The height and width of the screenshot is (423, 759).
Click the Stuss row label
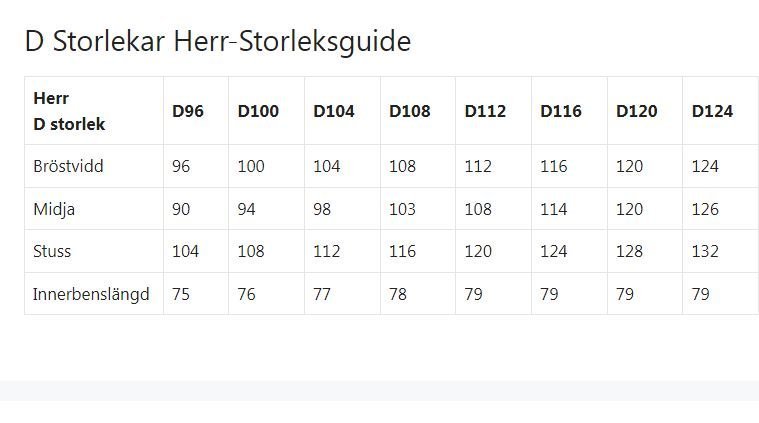pos(52,251)
